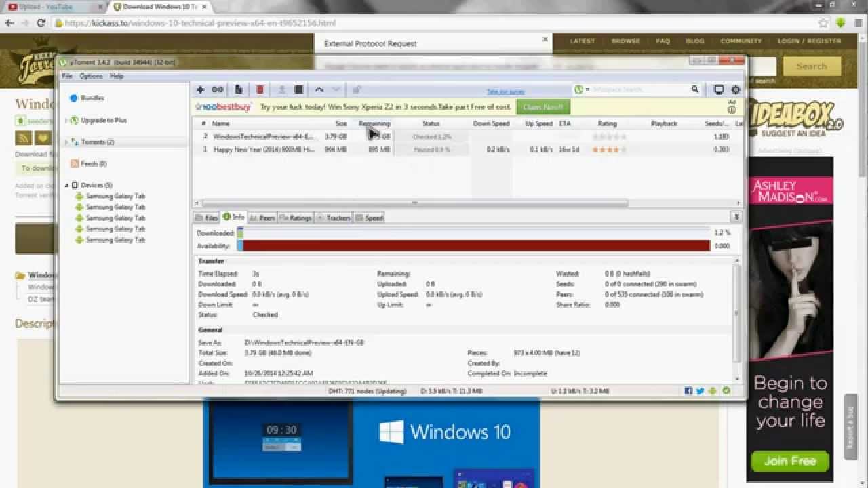Image resolution: width=868 pixels, height=488 pixels.
Task: Click the star rating of Happy New Year torrent
Action: 609,149
